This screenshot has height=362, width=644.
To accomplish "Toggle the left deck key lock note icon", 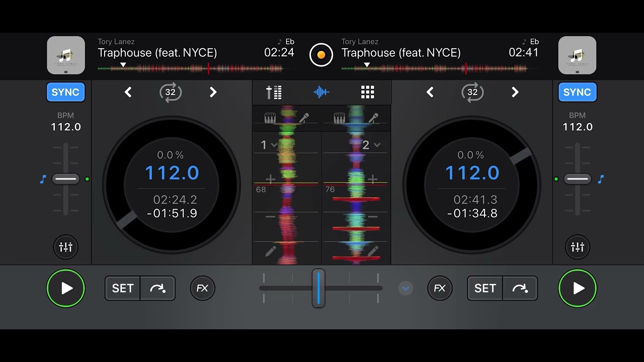I will (x=43, y=179).
